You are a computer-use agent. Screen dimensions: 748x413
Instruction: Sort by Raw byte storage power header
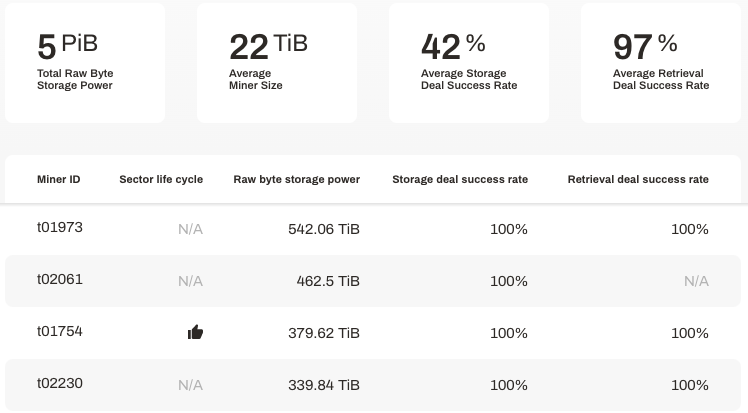pyautogui.click(x=296, y=180)
